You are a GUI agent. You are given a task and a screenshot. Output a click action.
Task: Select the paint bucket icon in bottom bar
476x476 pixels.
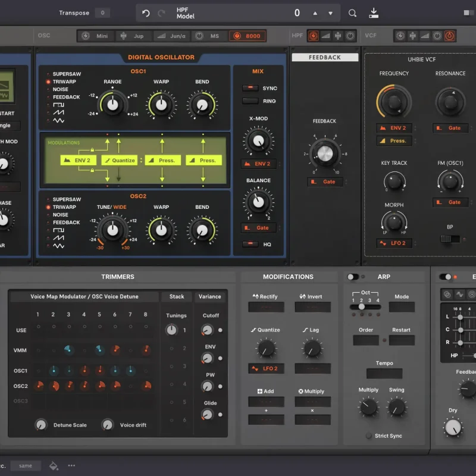[x=54, y=465]
